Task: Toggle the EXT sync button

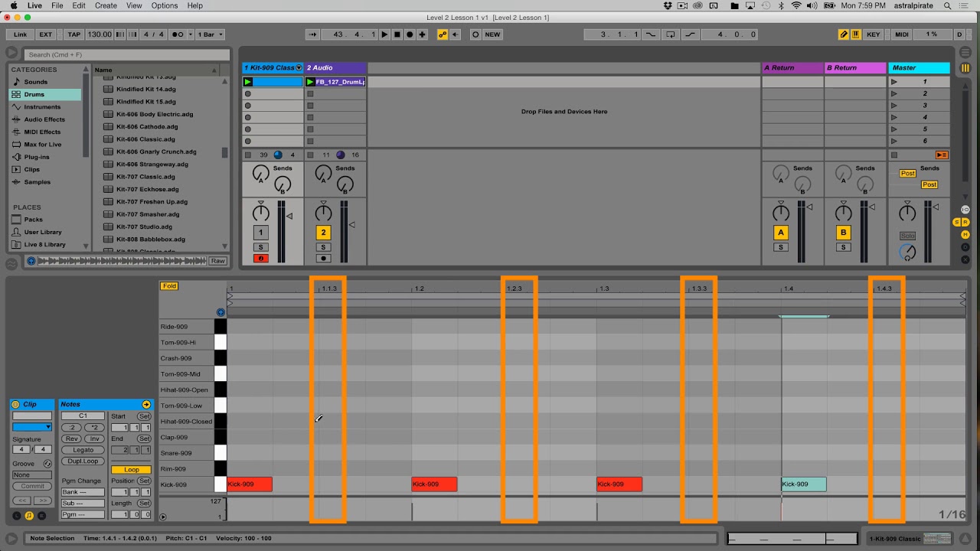Action: point(46,34)
